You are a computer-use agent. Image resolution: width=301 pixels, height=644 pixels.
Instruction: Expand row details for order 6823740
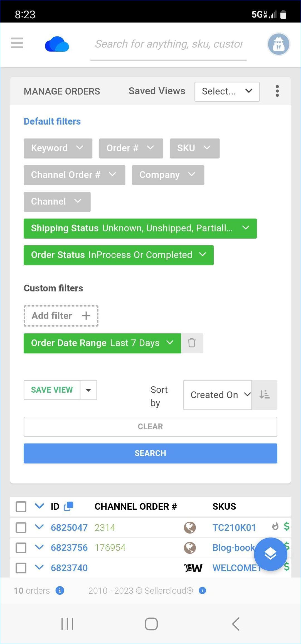point(40,567)
